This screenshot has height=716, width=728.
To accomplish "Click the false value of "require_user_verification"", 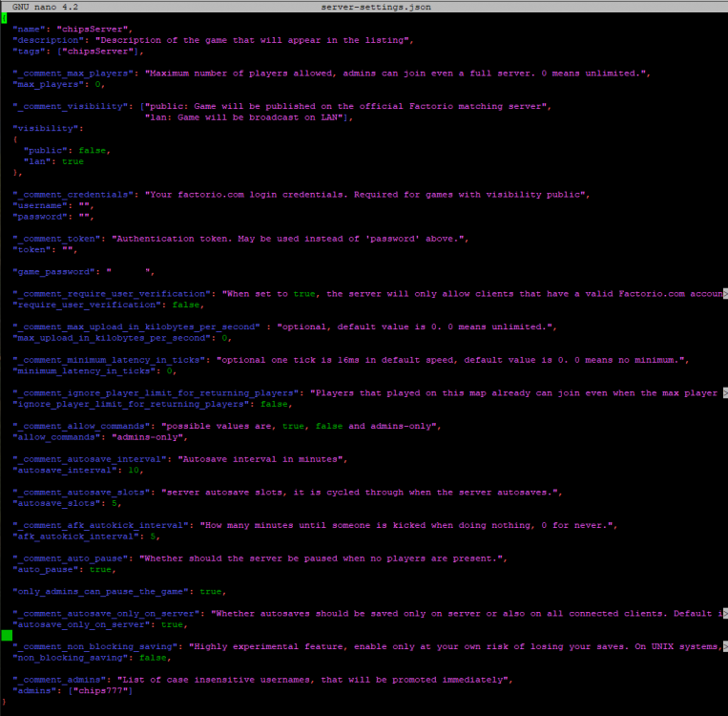I will [186, 305].
